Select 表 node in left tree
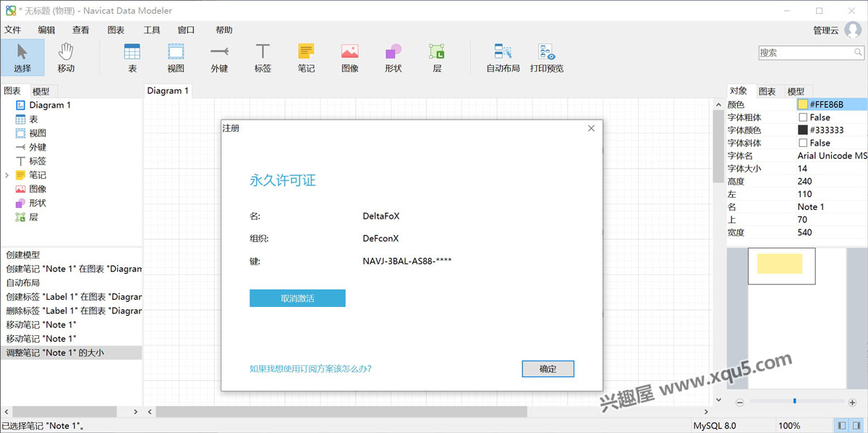868x433 pixels. tap(33, 119)
